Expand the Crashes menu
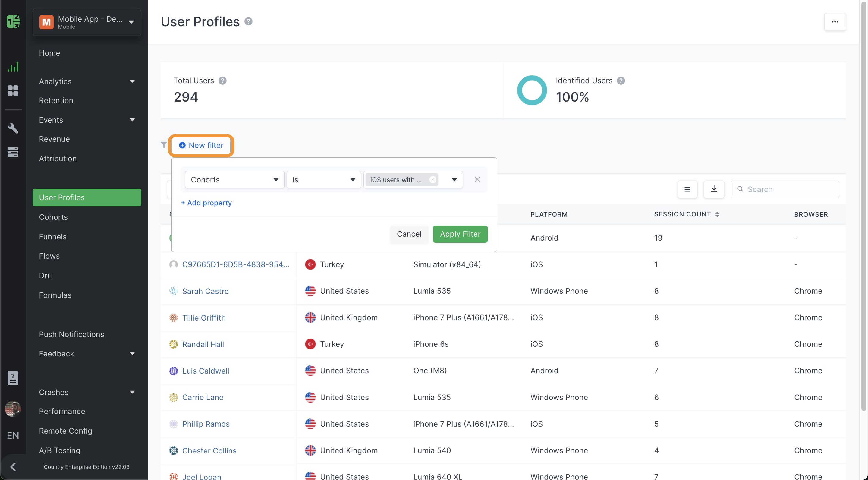 point(132,392)
